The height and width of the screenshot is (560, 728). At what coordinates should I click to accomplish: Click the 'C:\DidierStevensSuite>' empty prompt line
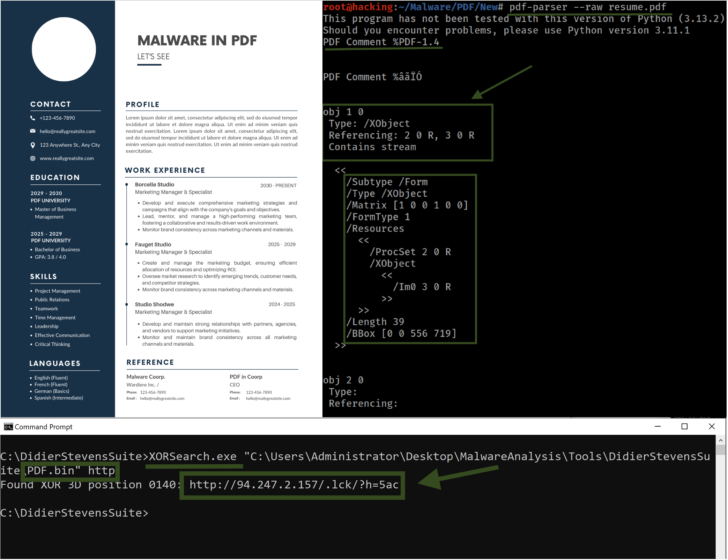74,513
